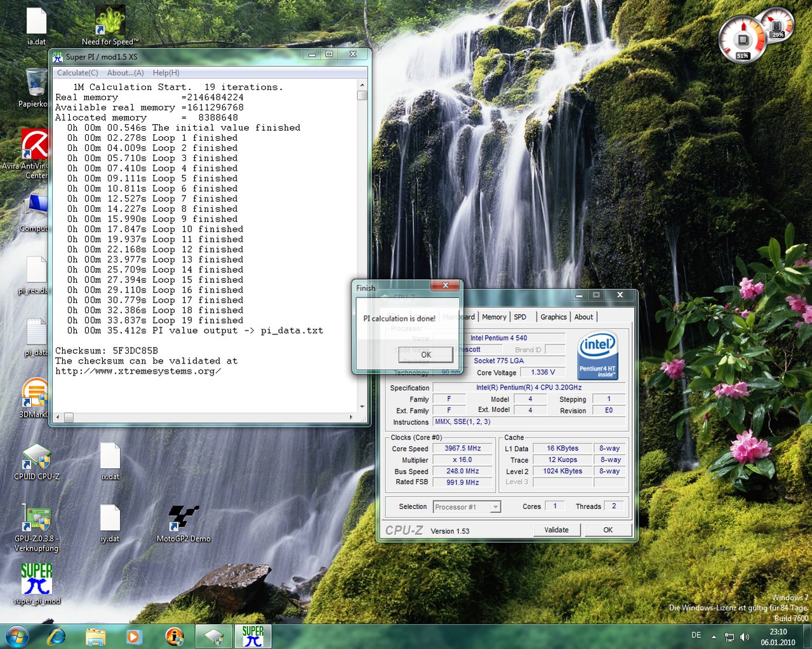
Task: Show hidden tray icons arrow
Action: coord(714,637)
